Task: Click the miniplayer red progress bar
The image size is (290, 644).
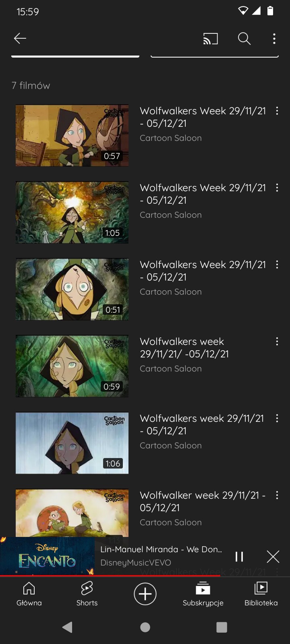Action: (x=110, y=576)
